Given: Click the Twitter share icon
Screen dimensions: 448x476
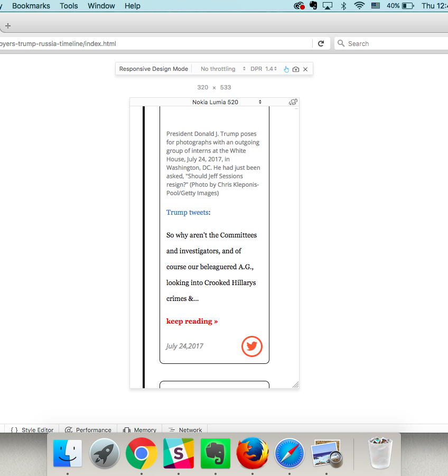Looking at the screenshot, I should 252,346.
